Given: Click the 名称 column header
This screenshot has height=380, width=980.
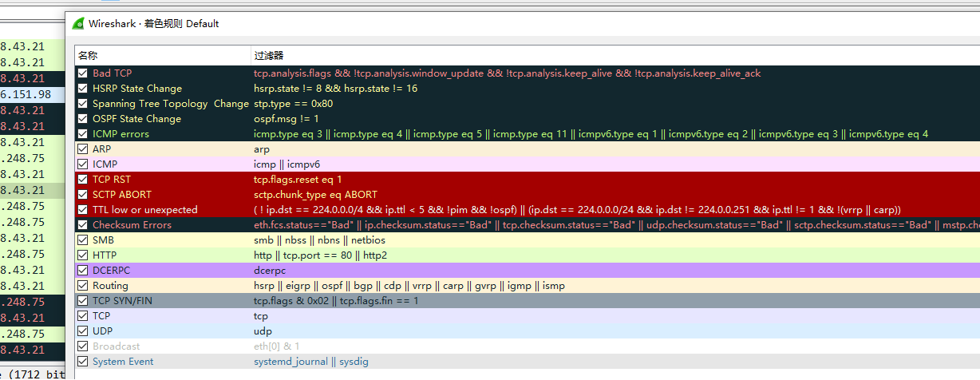Looking at the screenshot, I should (88, 56).
